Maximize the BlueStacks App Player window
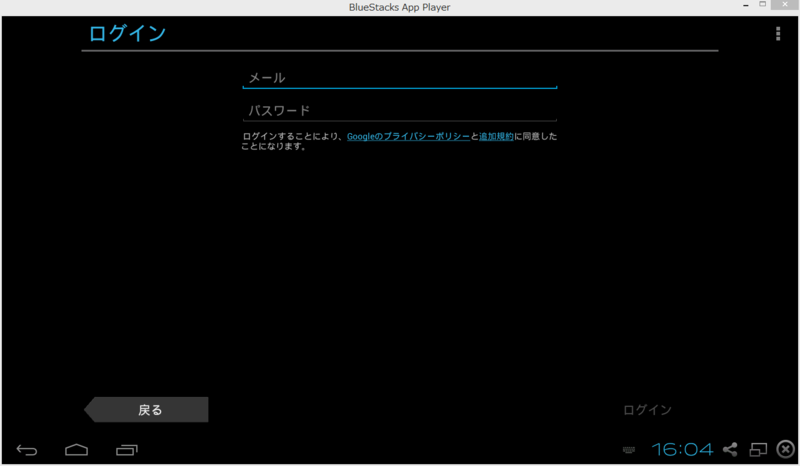 point(762,4)
